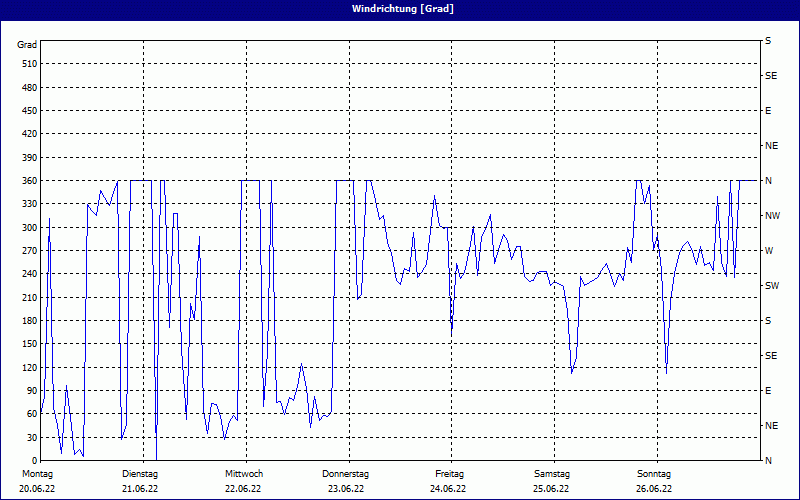Select the Mittwoch day label
This screenshot has height=500, width=800.
tap(244, 474)
